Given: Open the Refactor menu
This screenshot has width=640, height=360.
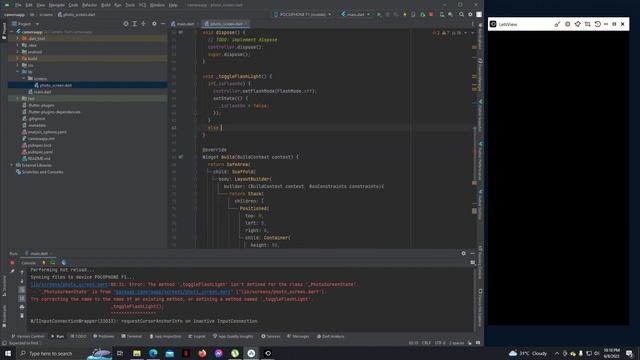Looking at the screenshot, I should pyautogui.click(x=89, y=5).
